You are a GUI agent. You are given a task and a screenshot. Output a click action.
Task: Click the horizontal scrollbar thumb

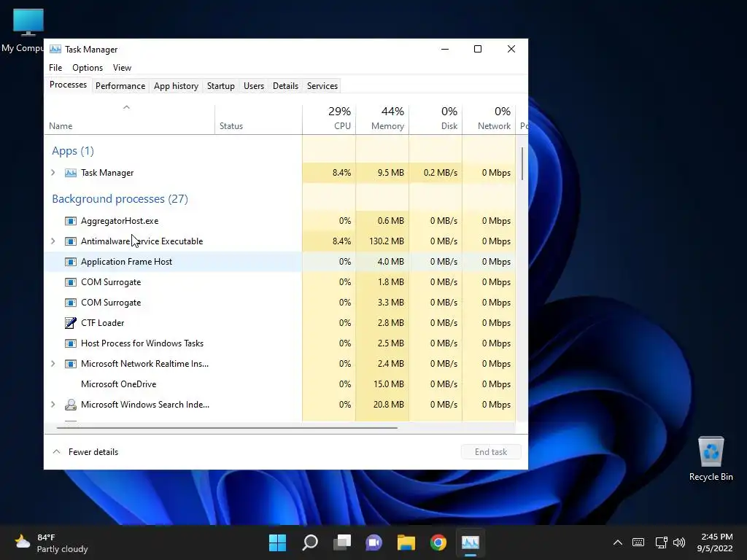[x=227, y=428]
